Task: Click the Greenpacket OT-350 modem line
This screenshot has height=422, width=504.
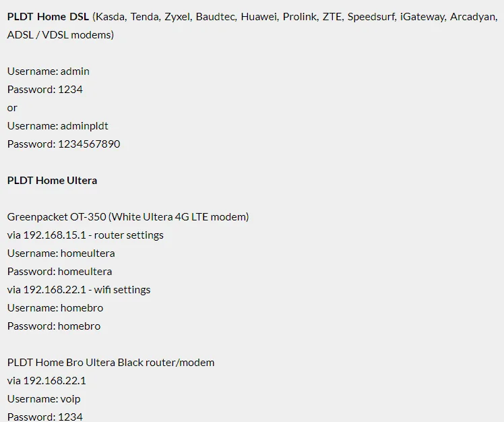Action: coord(128,217)
